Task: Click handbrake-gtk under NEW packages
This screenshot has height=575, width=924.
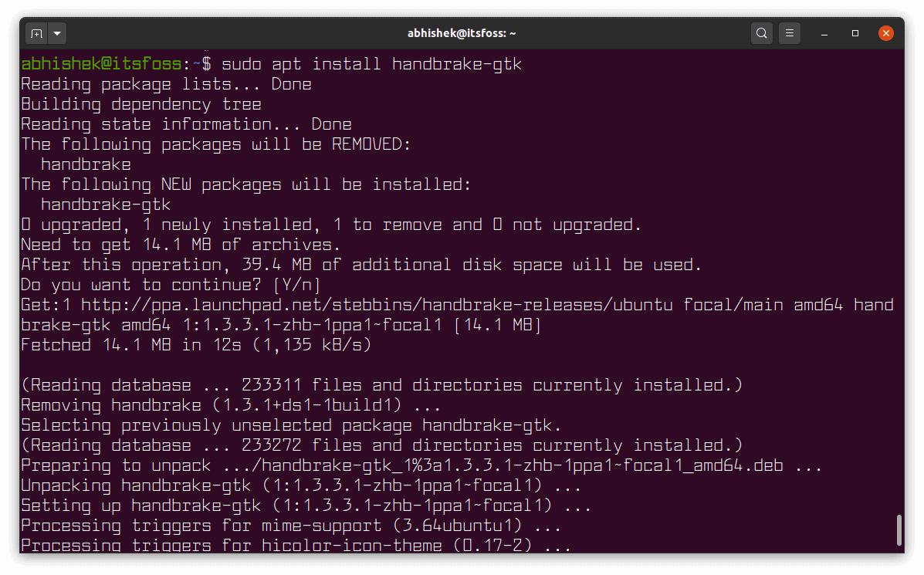Action: [x=106, y=205]
